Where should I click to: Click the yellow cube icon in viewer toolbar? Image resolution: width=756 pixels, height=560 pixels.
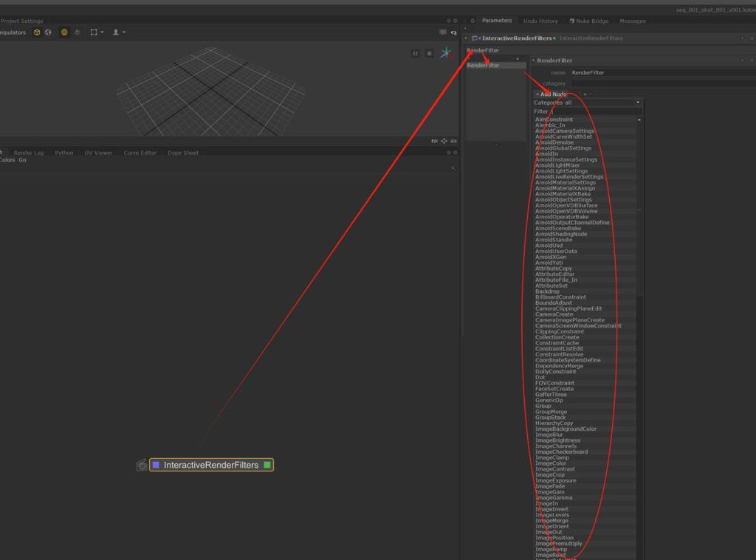click(x=37, y=32)
